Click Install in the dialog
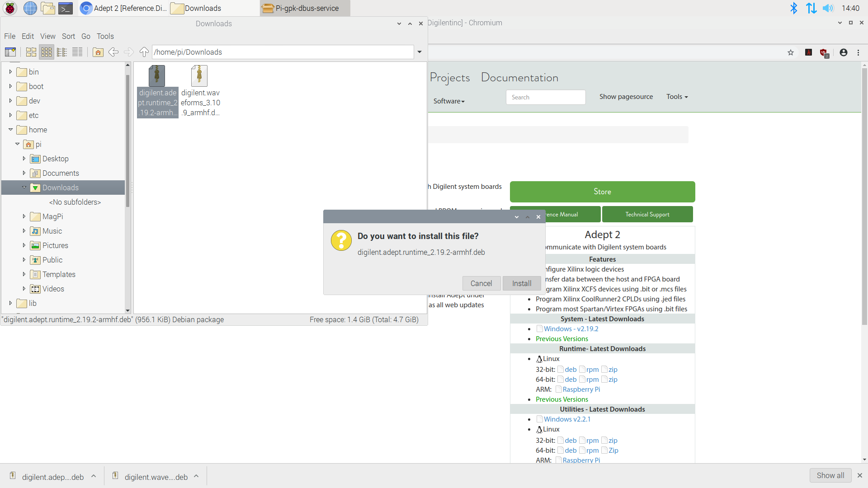The height and width of the screenshot is (488, 868). coord(522,283)
